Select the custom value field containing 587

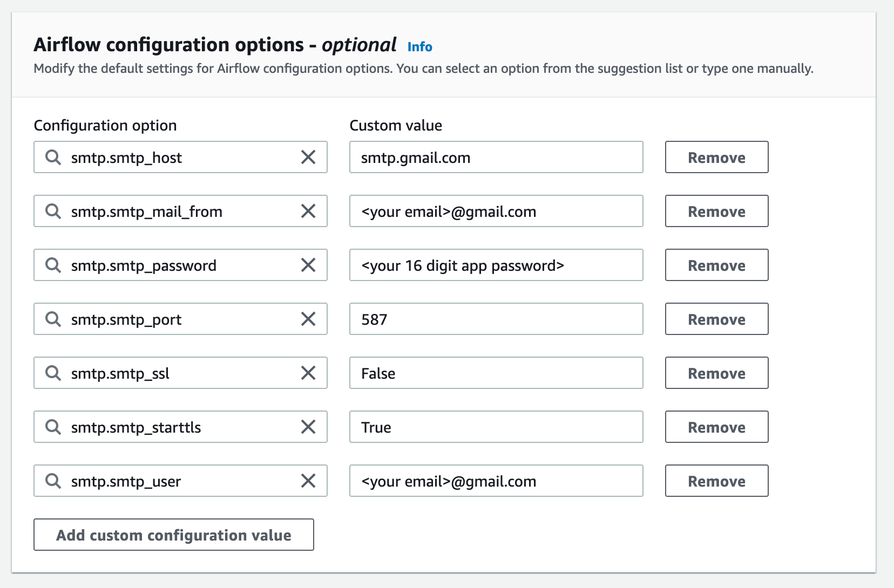tap(496, 319)
